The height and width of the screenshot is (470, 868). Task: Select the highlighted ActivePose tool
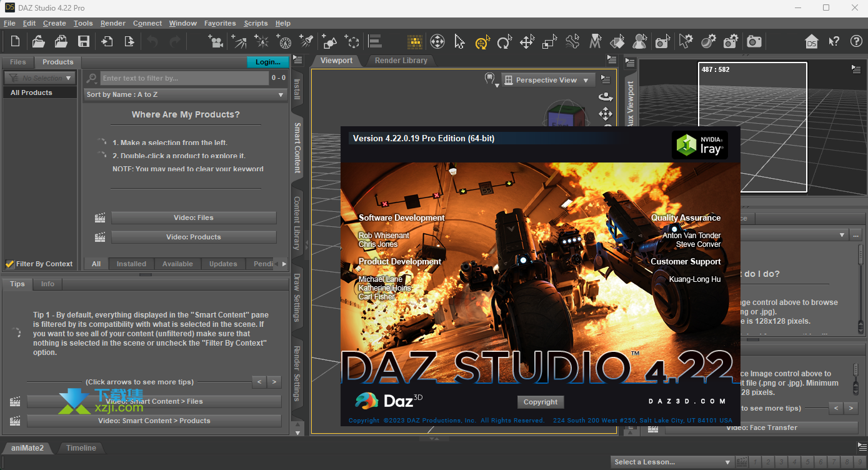click(482, 42)
